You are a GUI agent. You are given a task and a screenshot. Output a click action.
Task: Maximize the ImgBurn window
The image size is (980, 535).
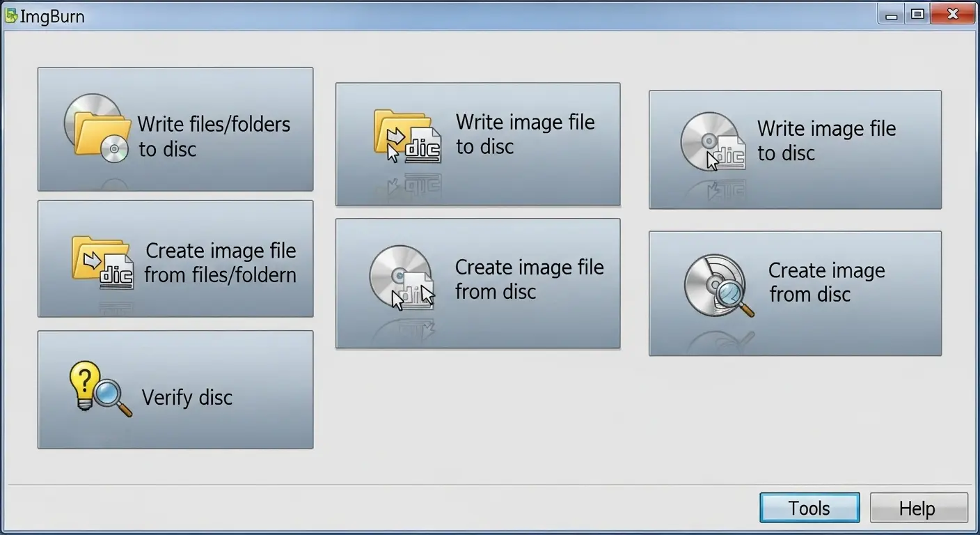pyautogui.click(x=918, y=14)
